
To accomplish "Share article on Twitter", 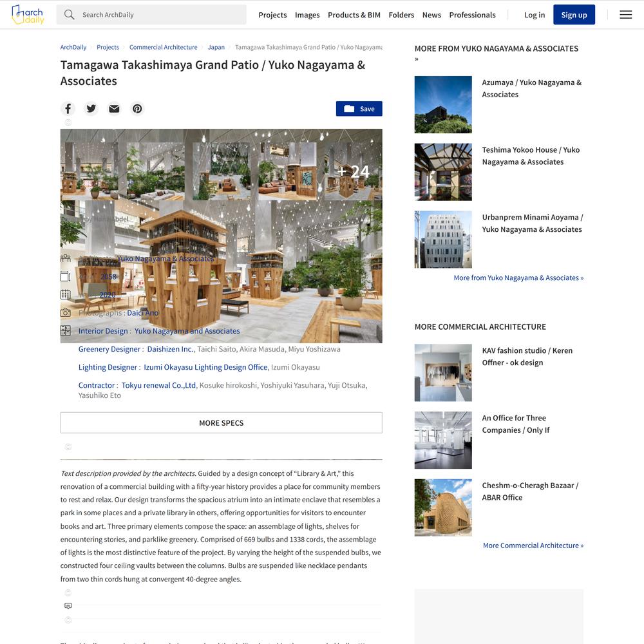I will tap(91, 108).
